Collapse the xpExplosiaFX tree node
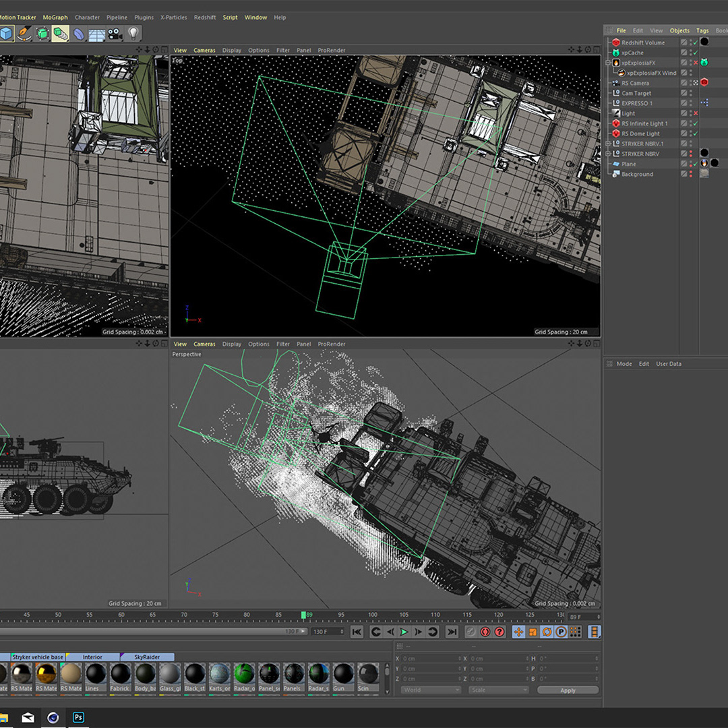728x728 pixels. pyautogui.click(x=608, y=63)
